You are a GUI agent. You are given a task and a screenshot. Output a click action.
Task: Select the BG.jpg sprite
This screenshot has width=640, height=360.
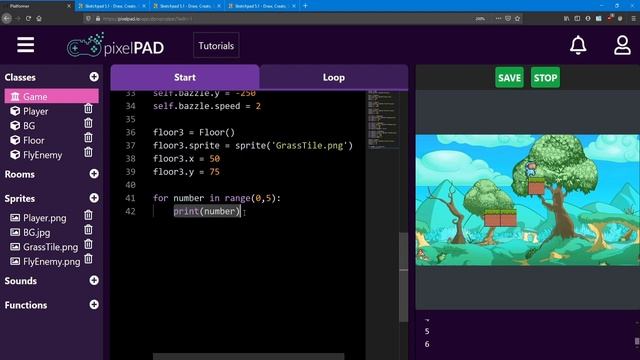coord(37,233)
